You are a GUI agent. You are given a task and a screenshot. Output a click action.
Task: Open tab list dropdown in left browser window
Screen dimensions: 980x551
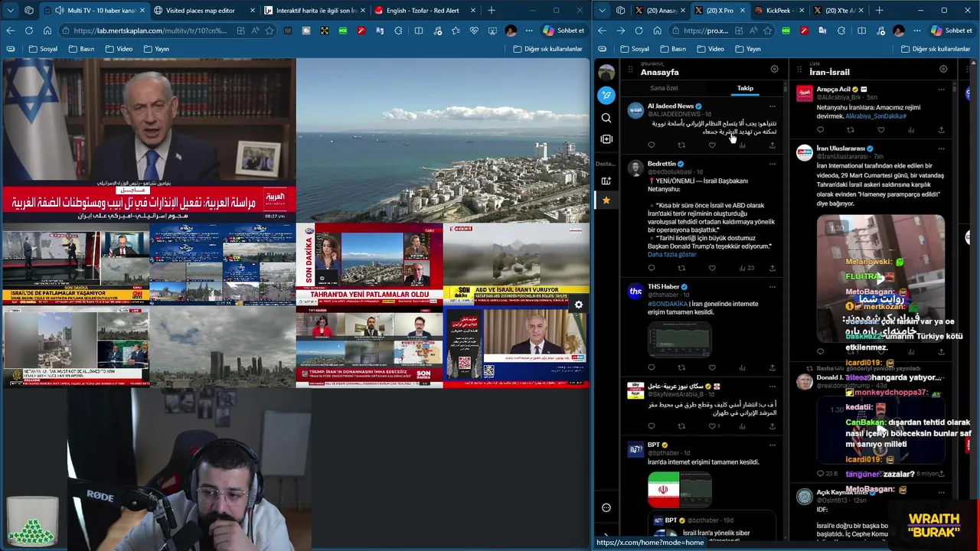(9, 11)
